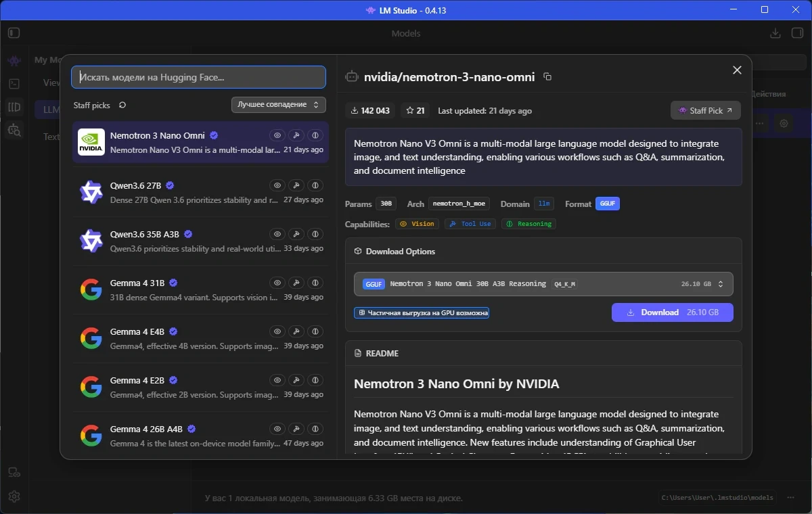Download the 26.10 GB Nemotron model
Viewport: 812px width, 514px height.
(x=673, y=312)
